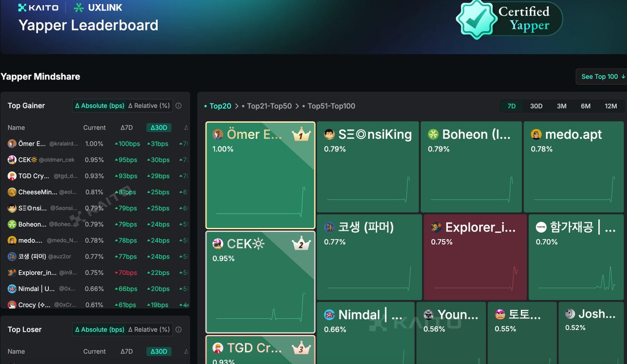Click sparkline chart on 함가재공 tile
The image size is (627, 364).
(577, 277)
